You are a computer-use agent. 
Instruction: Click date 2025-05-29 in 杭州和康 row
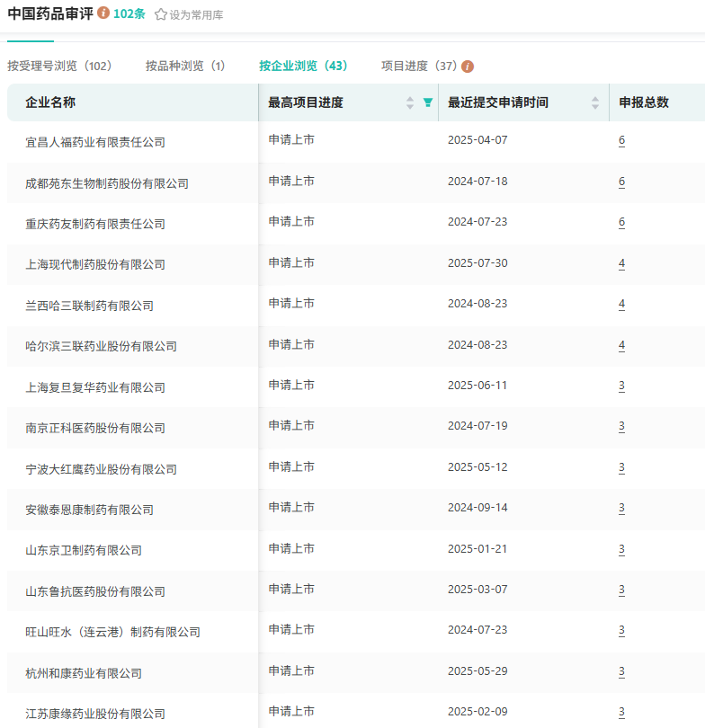point(477,670)
